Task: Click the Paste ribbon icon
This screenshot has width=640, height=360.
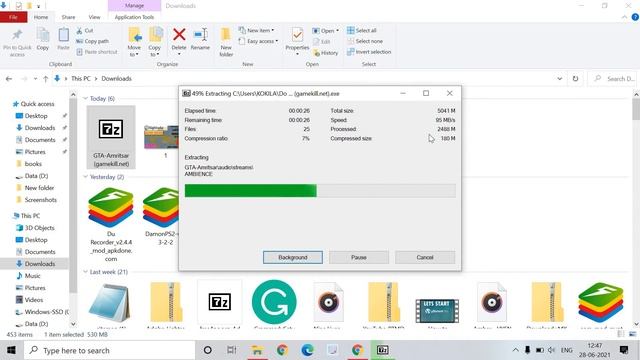Action: [63, 35]
